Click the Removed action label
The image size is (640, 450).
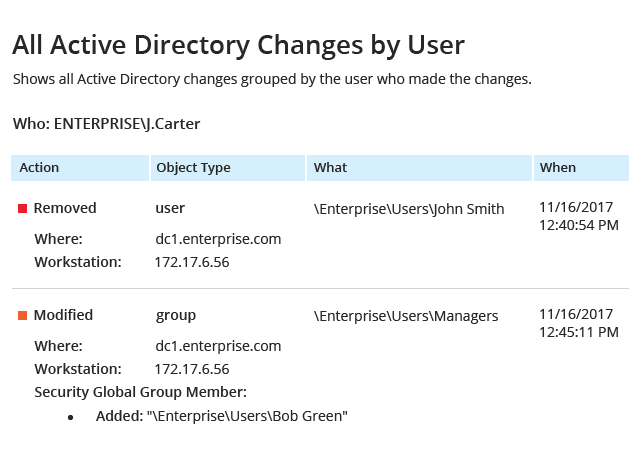point(65,208)
